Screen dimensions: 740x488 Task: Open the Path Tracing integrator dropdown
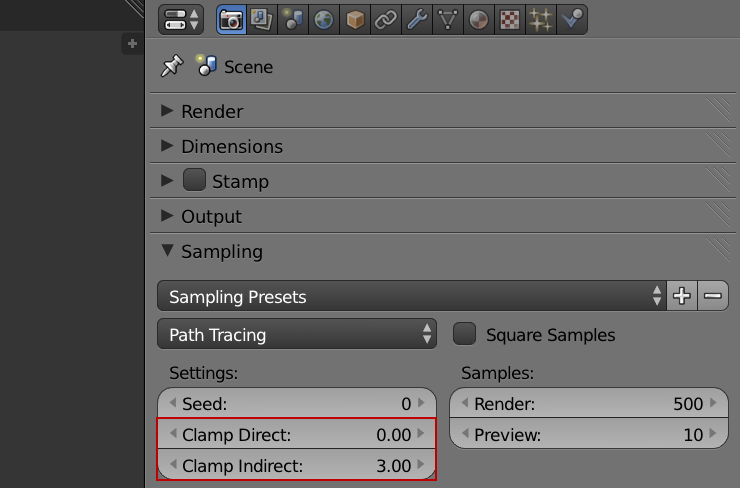(297, 334)
